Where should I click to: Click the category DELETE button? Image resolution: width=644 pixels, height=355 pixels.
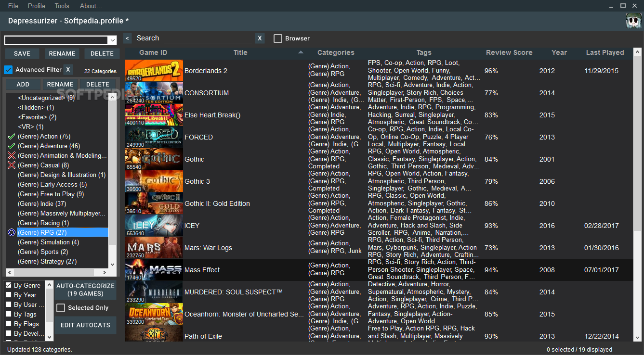tap(98, 84)
